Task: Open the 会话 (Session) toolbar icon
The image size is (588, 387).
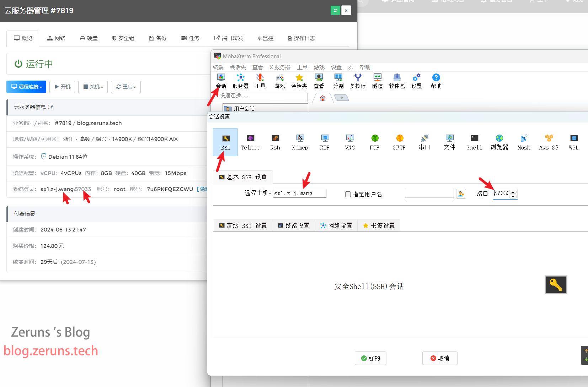Action: click(221, 81)
